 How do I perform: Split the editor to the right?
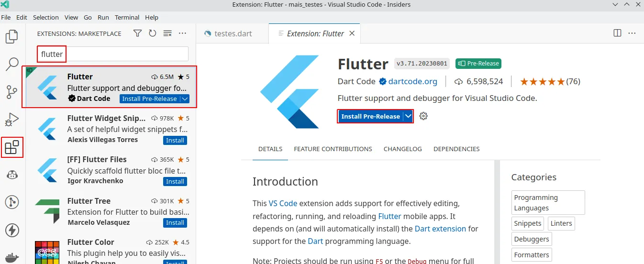617,33
